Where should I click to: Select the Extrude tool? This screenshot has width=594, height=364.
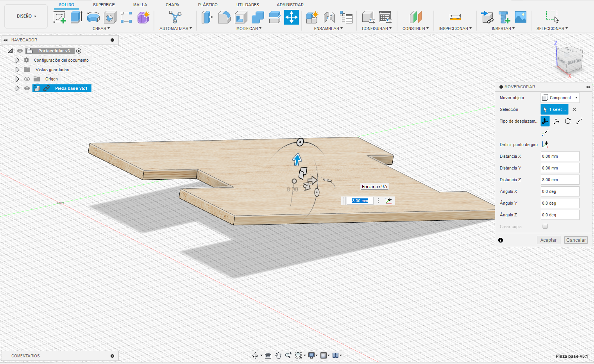point(76,17)
